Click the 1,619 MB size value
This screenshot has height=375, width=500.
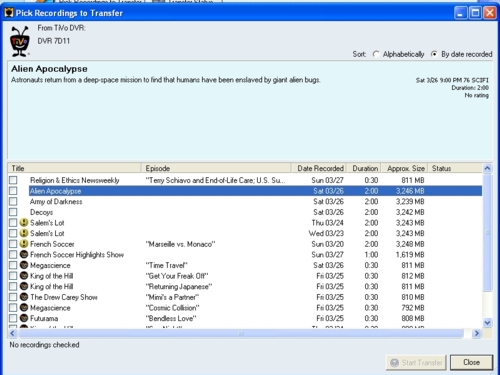410,255
